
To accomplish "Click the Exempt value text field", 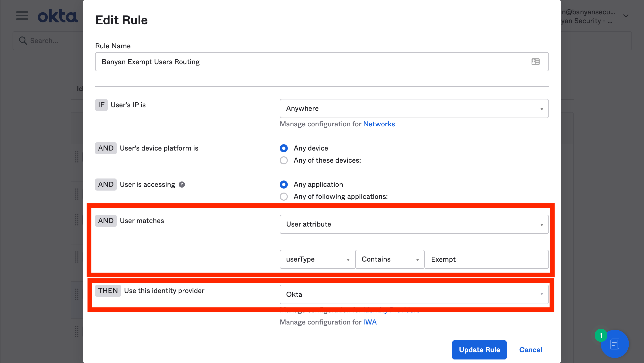I will [487, 259].
